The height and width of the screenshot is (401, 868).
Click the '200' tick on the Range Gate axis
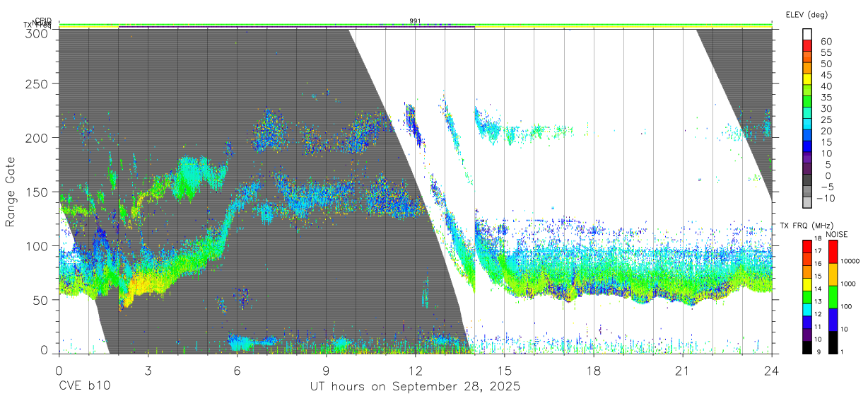(x=37, y=137)
